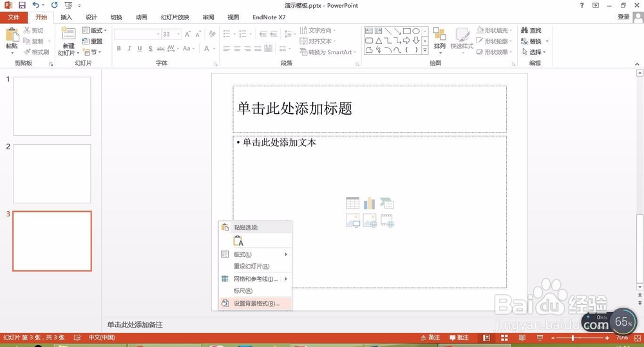The image size is (644, 347).
Task: Open Layout (版式) submenu in context menu
Action: (x=256, y=254)
